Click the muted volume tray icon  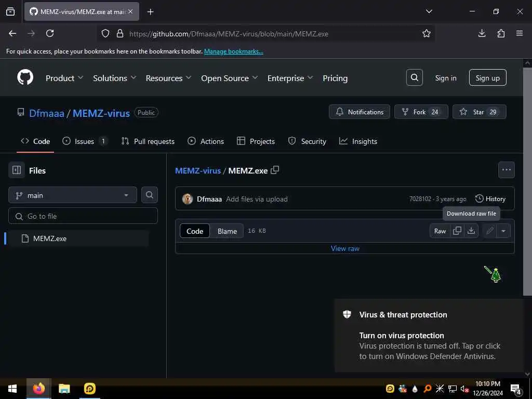point(464,389)
